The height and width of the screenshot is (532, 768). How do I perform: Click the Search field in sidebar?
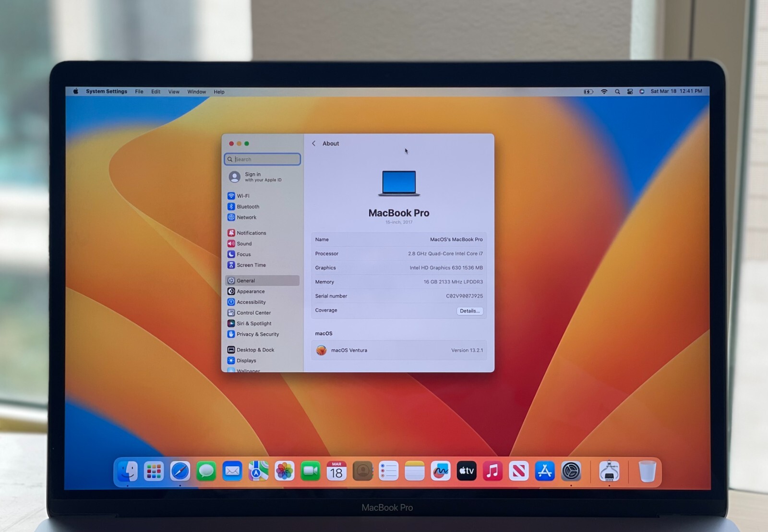pyautogui.click(x=263, y=159)
